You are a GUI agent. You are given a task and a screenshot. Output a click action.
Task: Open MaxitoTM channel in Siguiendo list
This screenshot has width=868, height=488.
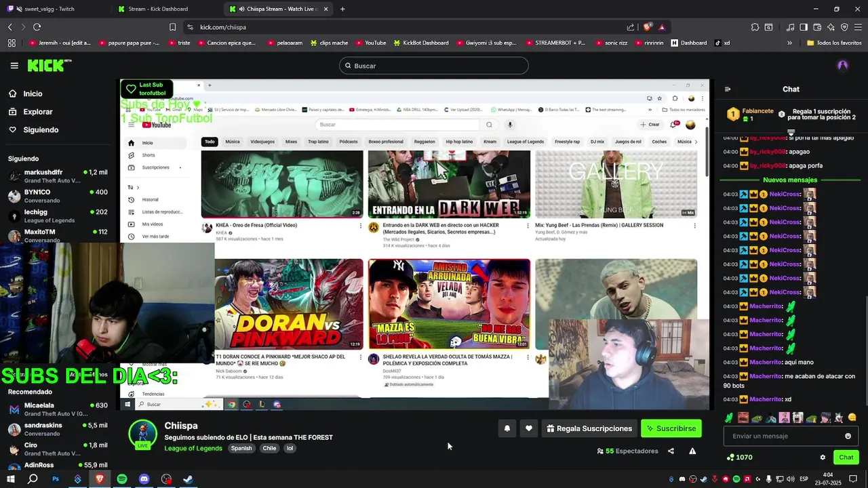click(58, 235)
